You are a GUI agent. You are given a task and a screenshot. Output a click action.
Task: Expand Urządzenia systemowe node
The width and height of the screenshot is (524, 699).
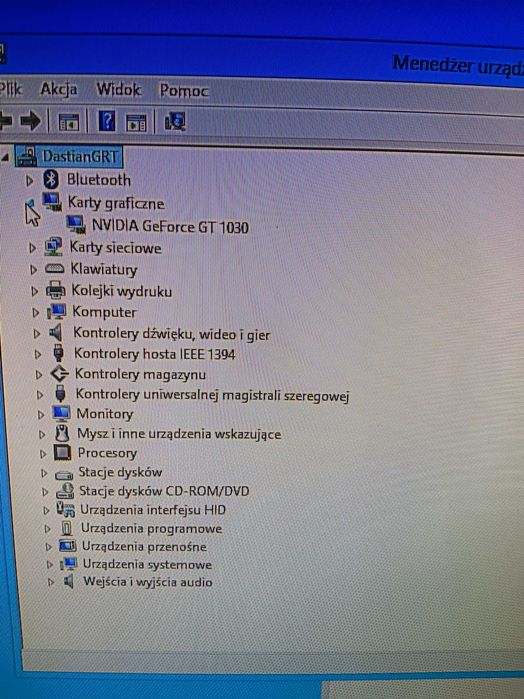coord(50,565)
